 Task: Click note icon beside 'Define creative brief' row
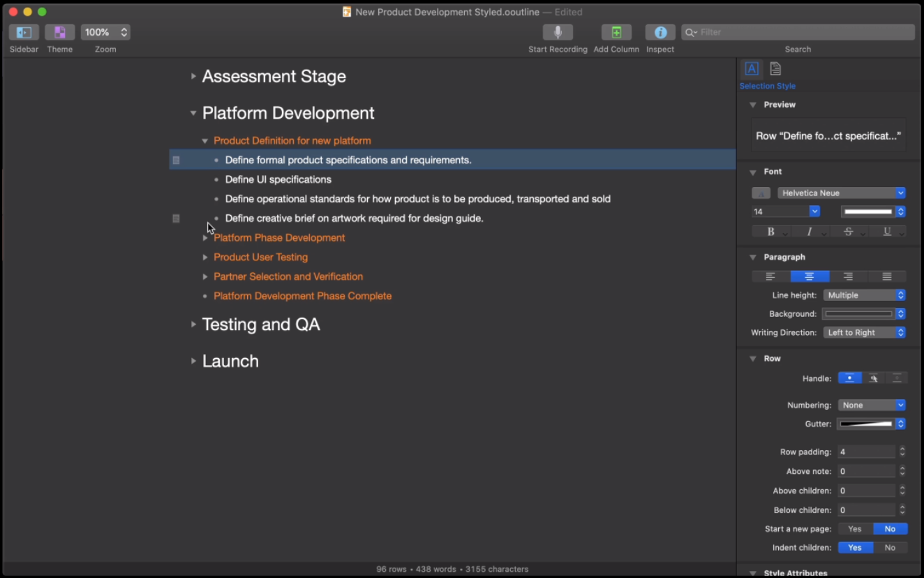[x=176, y=218]
